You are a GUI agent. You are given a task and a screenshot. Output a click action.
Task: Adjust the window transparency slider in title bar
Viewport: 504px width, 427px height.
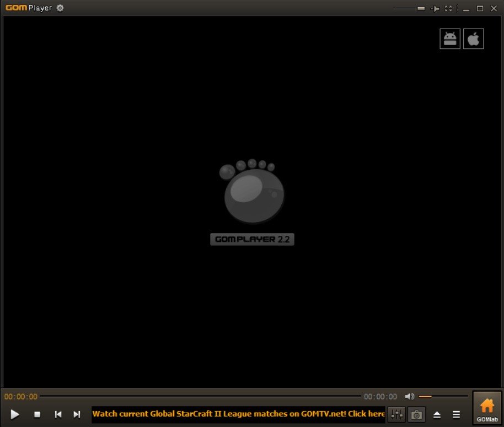click(x=409, y=8)
